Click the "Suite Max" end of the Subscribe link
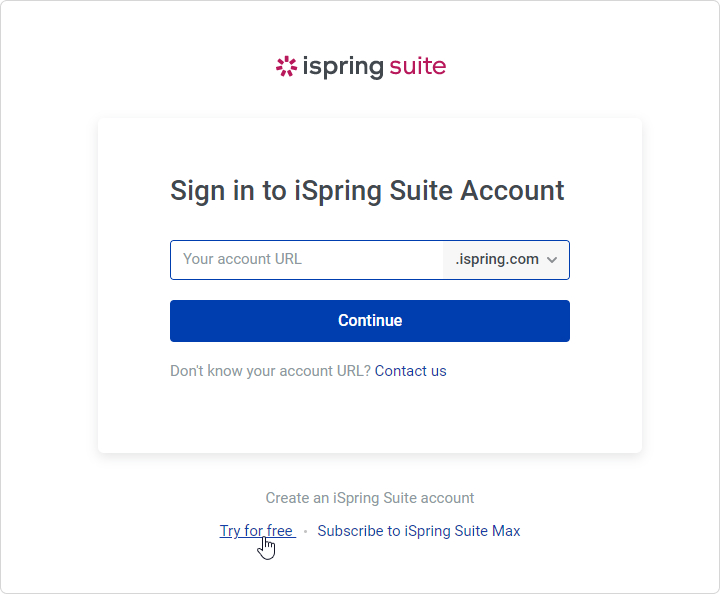The width and height of the screenshot is (720, 594). [487, 531]
